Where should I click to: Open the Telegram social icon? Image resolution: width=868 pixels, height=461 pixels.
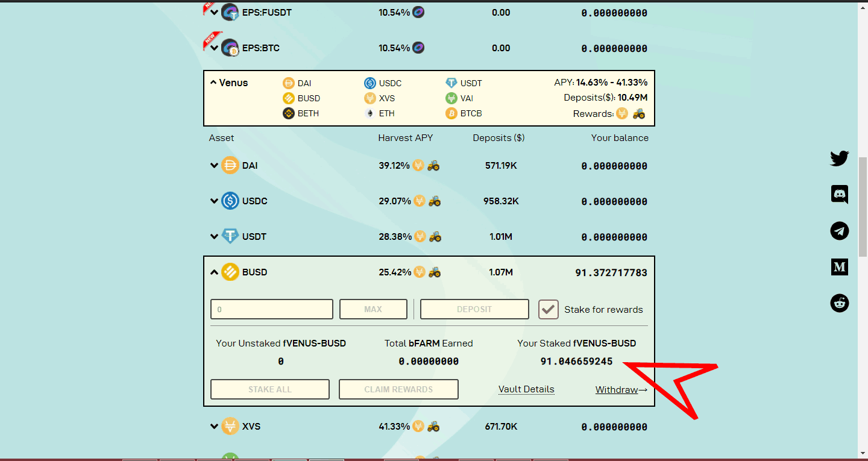(x=840, y=231)
